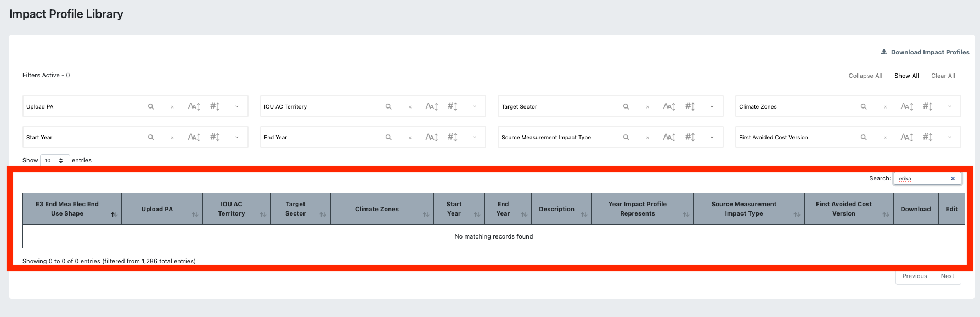Clear the Climate Zones filter
The image size is (980, 317).
point(885,107)
